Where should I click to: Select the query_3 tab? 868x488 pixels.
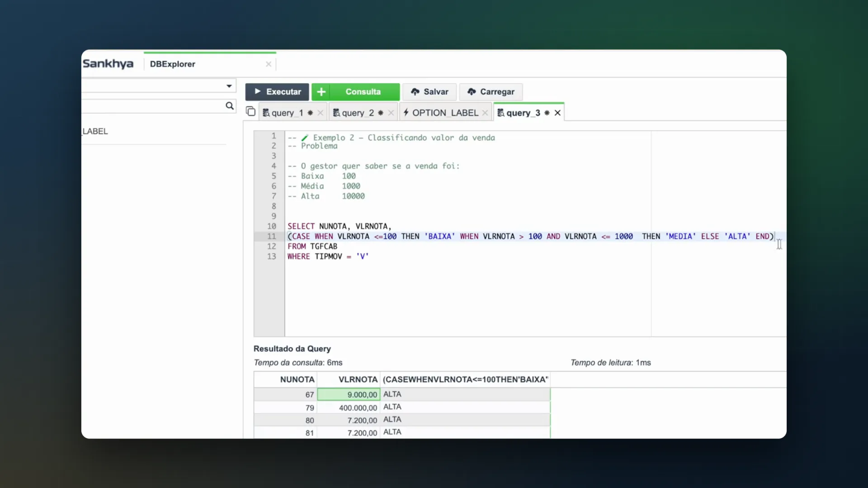(x=523, y=113)
